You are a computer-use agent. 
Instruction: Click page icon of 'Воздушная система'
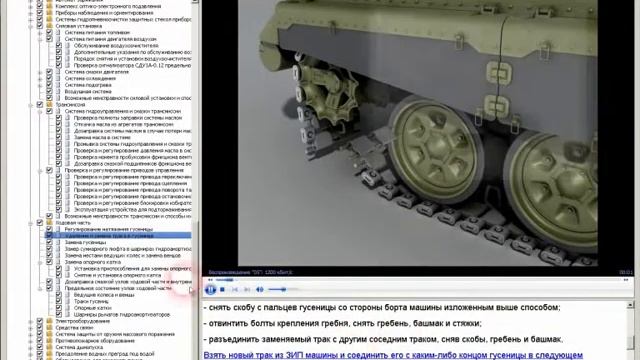tap(58, 91)
